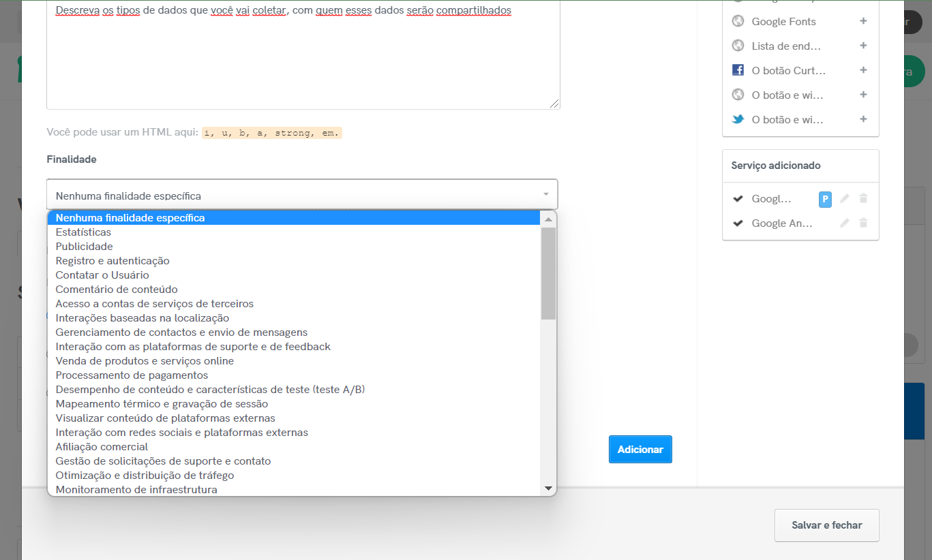Click plus icon beside Facebook Curtir button service

(863, 70)
